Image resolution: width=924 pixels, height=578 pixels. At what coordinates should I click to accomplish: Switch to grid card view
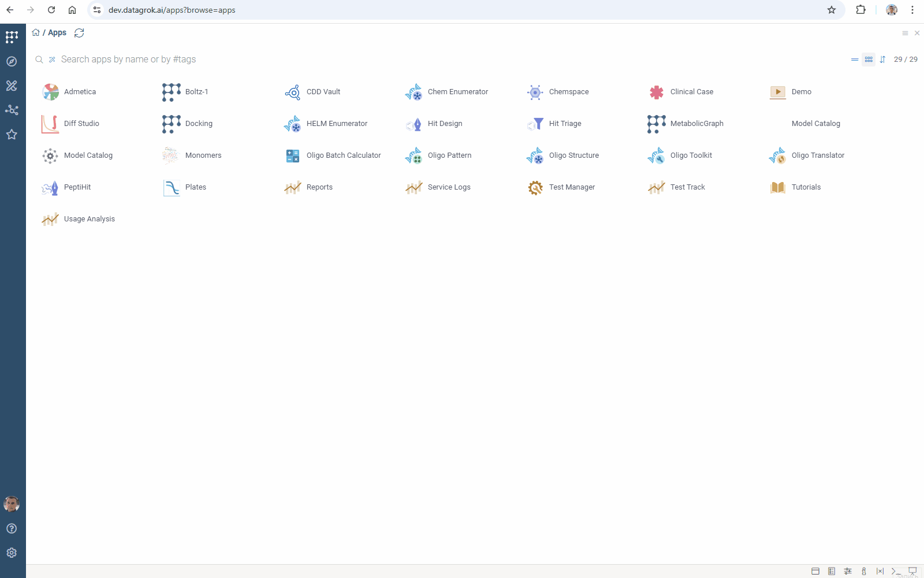tap(869, 60)
